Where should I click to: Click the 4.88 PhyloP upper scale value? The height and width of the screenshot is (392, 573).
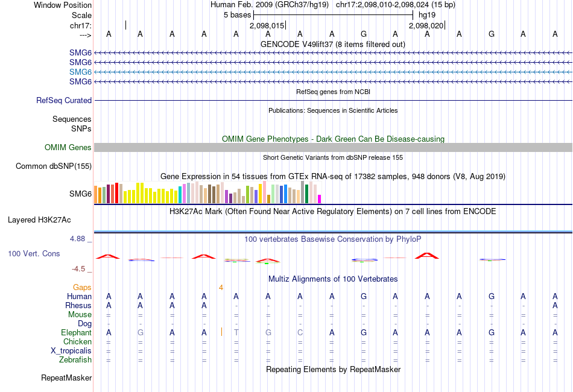click(77, 239)
